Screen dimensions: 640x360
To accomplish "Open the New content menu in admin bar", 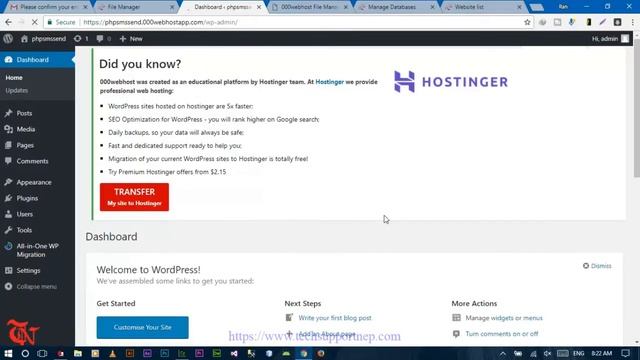I will (x=131, y=39).
